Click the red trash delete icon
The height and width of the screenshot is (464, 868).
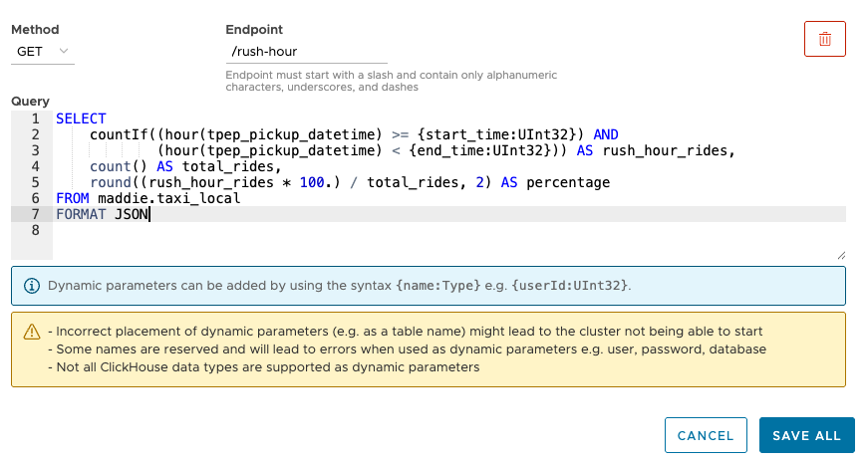pyautogui.click(x=824, y=39)
